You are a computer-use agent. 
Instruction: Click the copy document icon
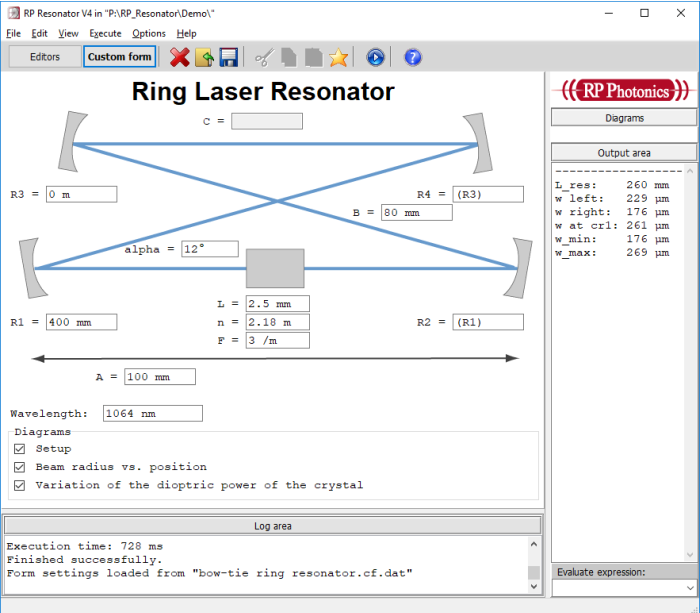click(x=289, y=58)
